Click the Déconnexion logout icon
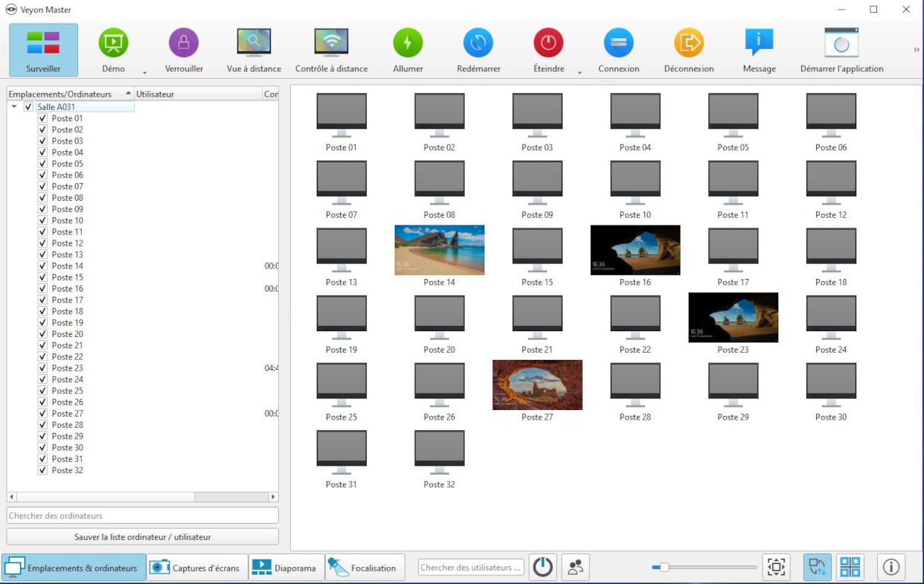The image size is (924, 584). [x=688, y=43]
